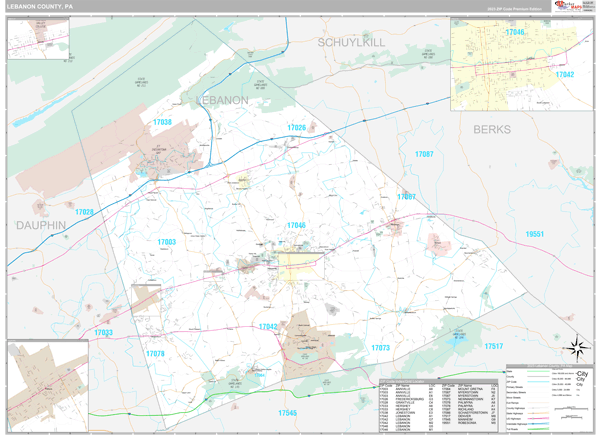Click the ZIP code 17046 label at map center

point(296,226)
